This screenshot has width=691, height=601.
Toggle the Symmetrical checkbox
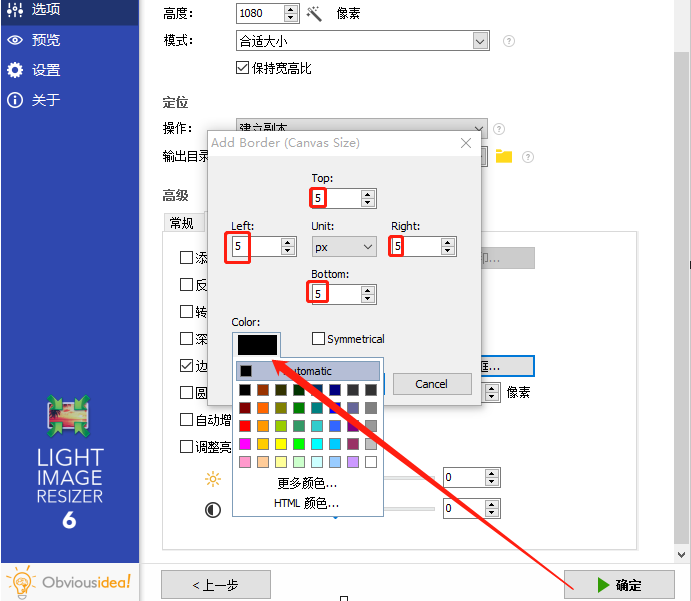pos(318,338)
